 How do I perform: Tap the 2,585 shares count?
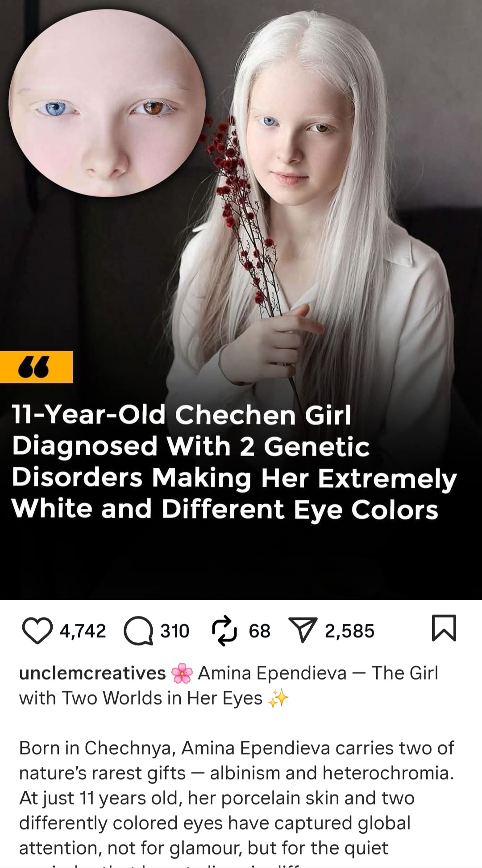(x=349, y=631)
